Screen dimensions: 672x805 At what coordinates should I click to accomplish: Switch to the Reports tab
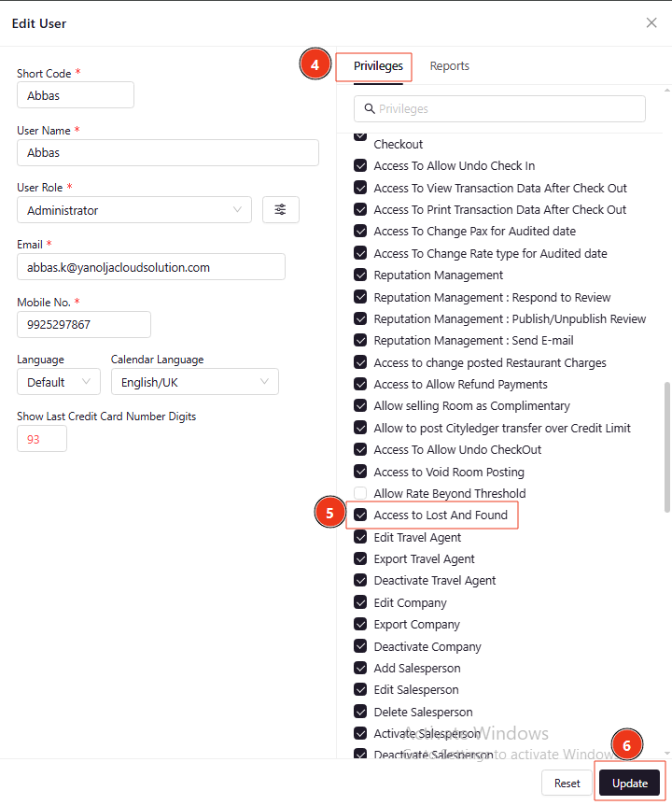(x=449, y=66)
